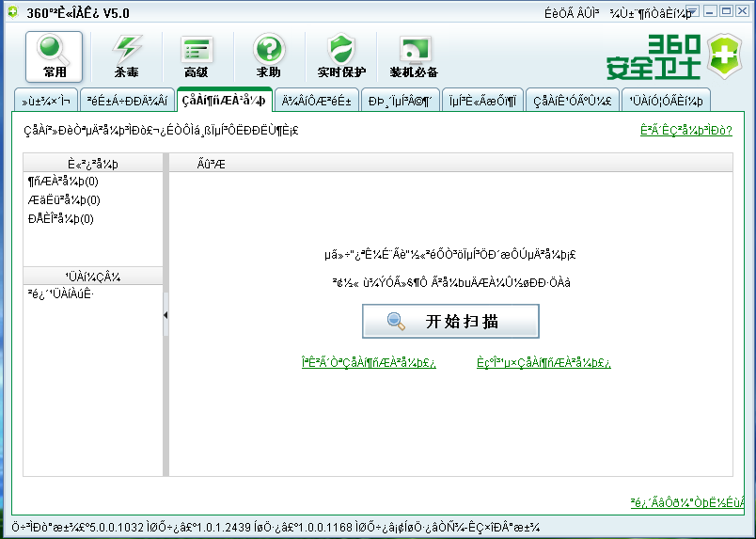Maximize the 360 window

pyautogui.click(x=726, y=11)
